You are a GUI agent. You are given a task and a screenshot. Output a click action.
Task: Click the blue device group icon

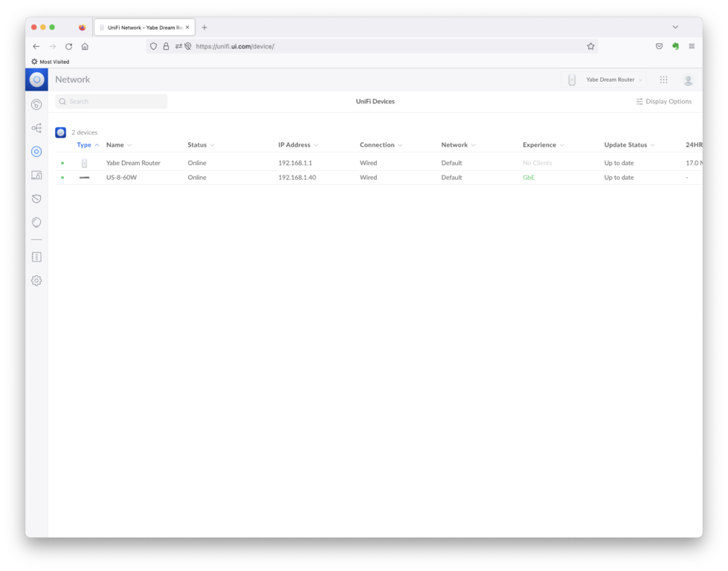61,132
